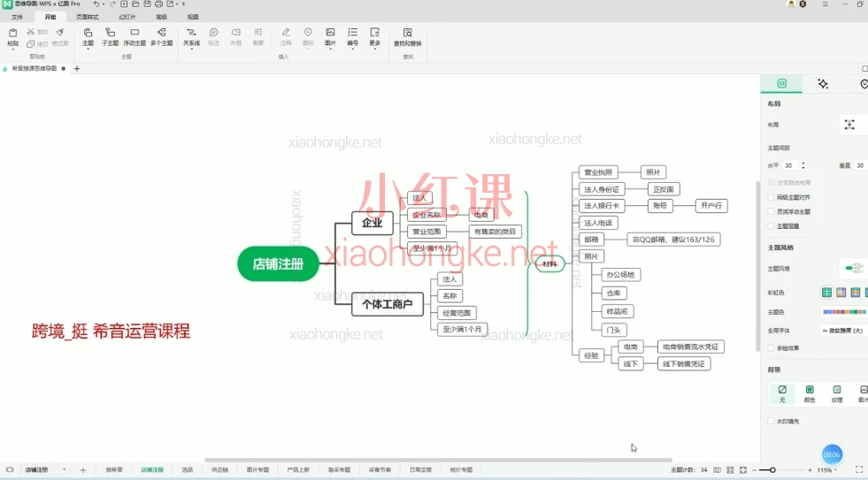Click the 水平 spacing value field
Image resolution: width=868 pixels, height=480 pixels.
point(790,165)
